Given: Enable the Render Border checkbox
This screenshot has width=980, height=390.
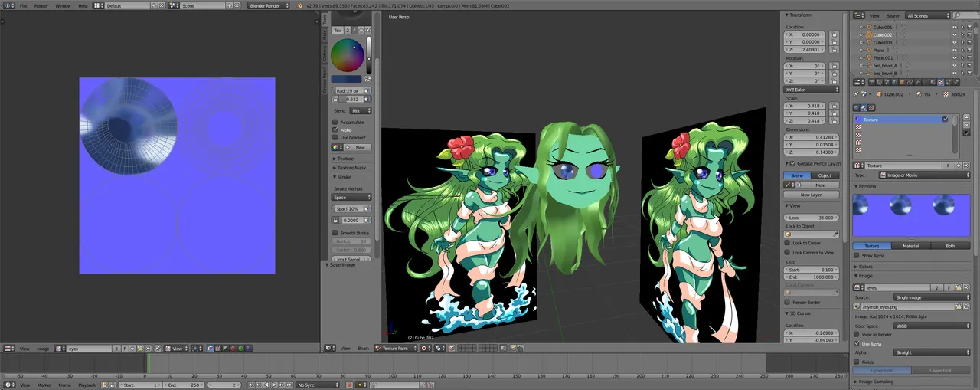Looking at the screenshot, I should coord(789,303).
